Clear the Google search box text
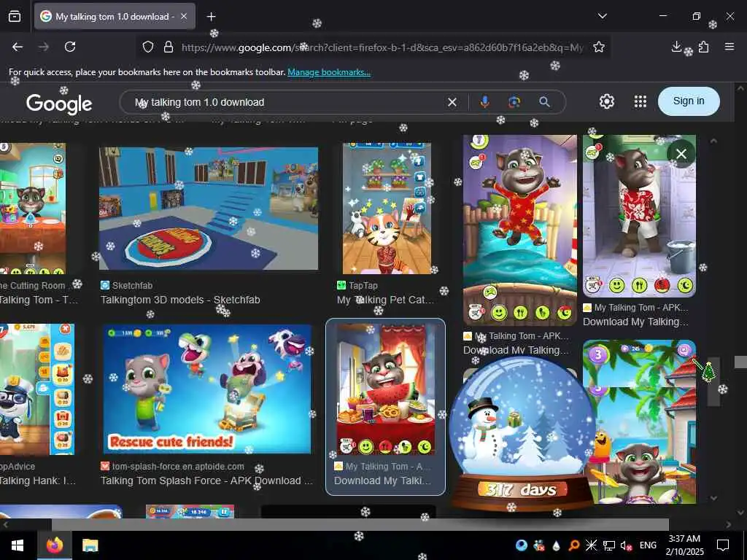This screenshot has width=747, height=560. (x=452, y=102)
